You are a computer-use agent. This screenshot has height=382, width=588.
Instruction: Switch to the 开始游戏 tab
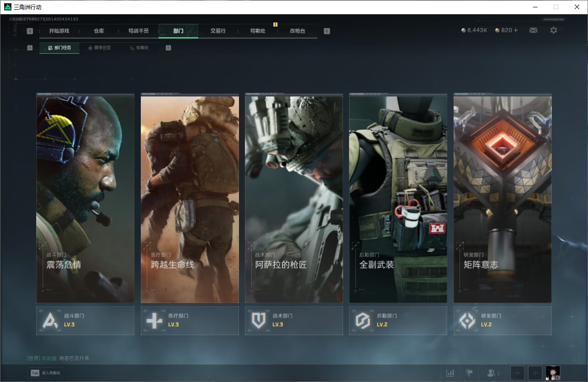click(x=59, y=31)
